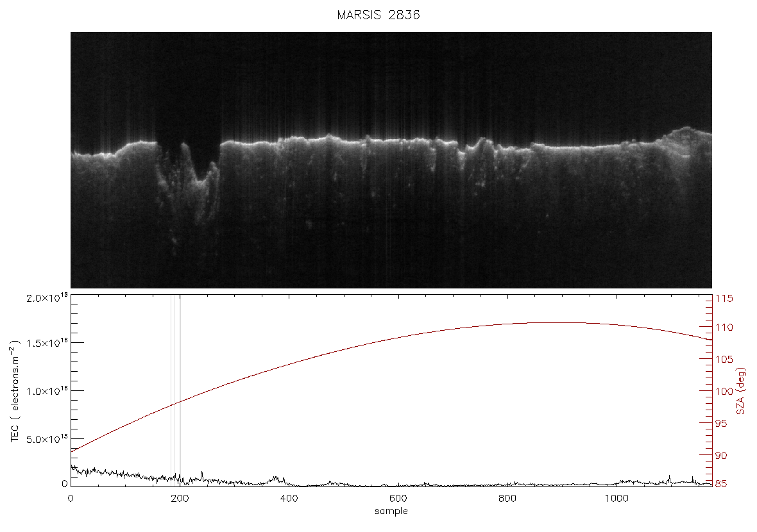757x532 pixels.
Task: Click the MARSIS 2836 plot title
Action: pos(378,15)
